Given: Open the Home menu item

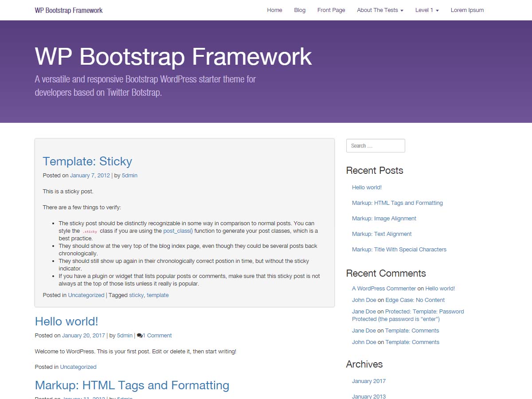Looking at the screenshot, I should click(274, 10).
